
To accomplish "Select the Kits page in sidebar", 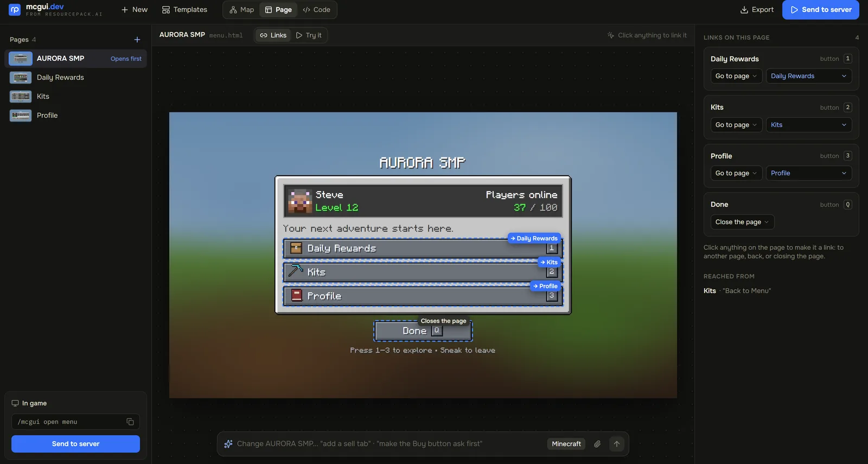I will [x=75, y=97].
